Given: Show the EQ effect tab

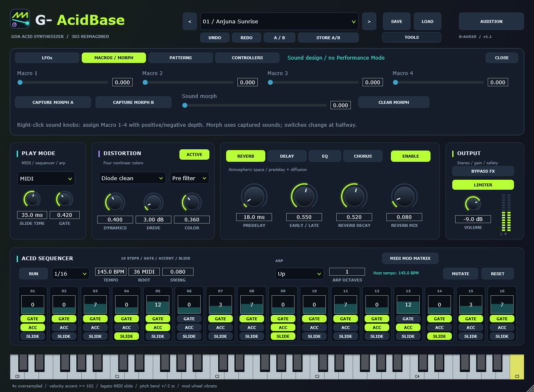Looking at the screenshot, I should [x=325, y=156].
